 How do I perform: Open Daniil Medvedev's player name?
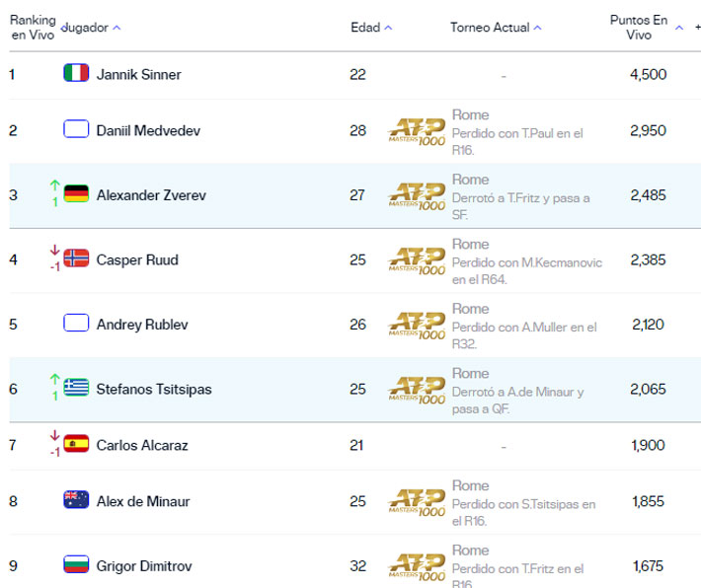click(x=148, y=130)
